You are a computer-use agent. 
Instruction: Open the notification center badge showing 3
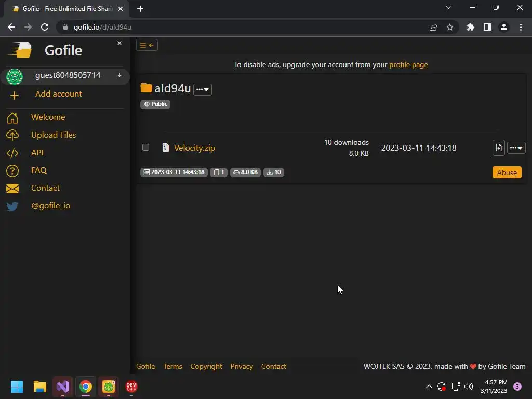coord(517,387)
